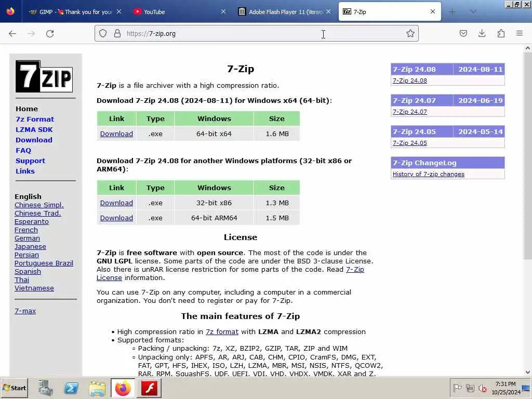Screen dimensions: 532x399
Task: Open a new tab with the plus button
Action: pos(452,12)
